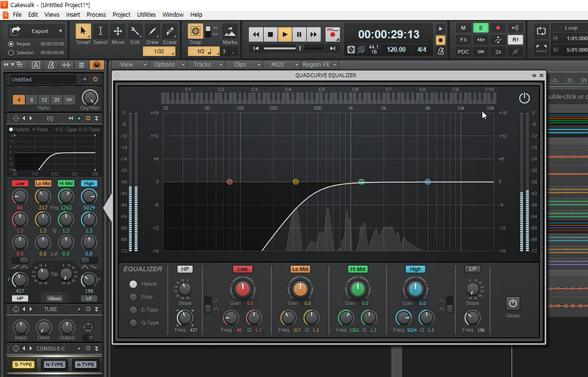Toggle global record arm in Mix module

pos(497,28)
